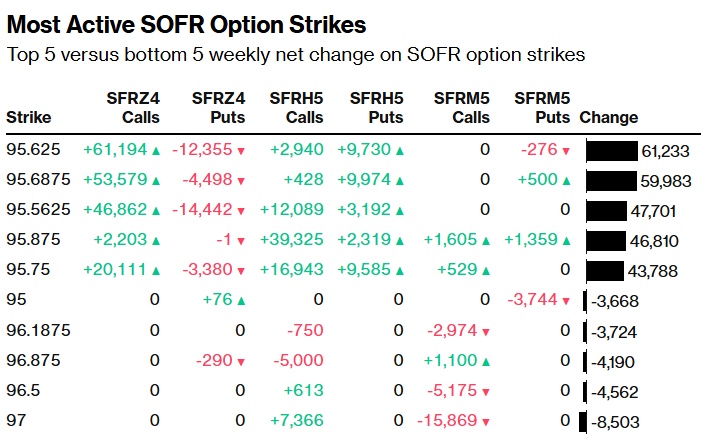Viewport: 711px width, 442px height.
Task: Click the SFRH5 Puts column header
Action: click(377, 107)
